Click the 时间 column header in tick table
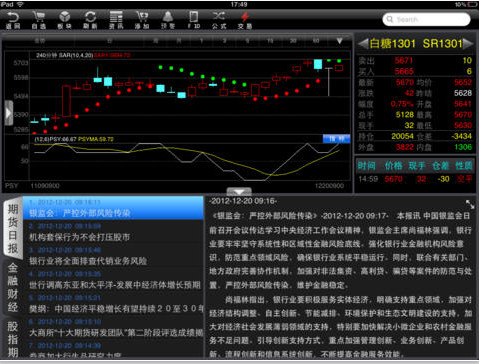The height and width of the screenshot is (364, 479). 367,165
